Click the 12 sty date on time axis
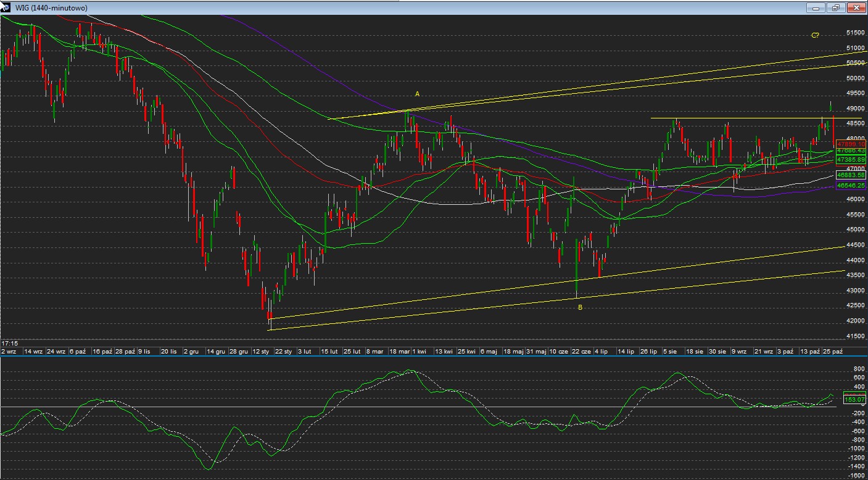This screenshot has width=868, height=480. pos(260,351)
